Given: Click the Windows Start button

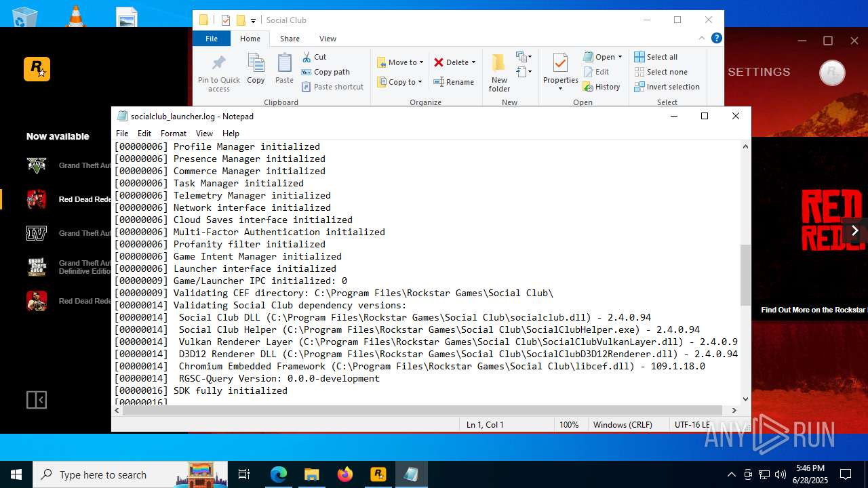Looking at the screenshot, I should click(x=16, y=474).
